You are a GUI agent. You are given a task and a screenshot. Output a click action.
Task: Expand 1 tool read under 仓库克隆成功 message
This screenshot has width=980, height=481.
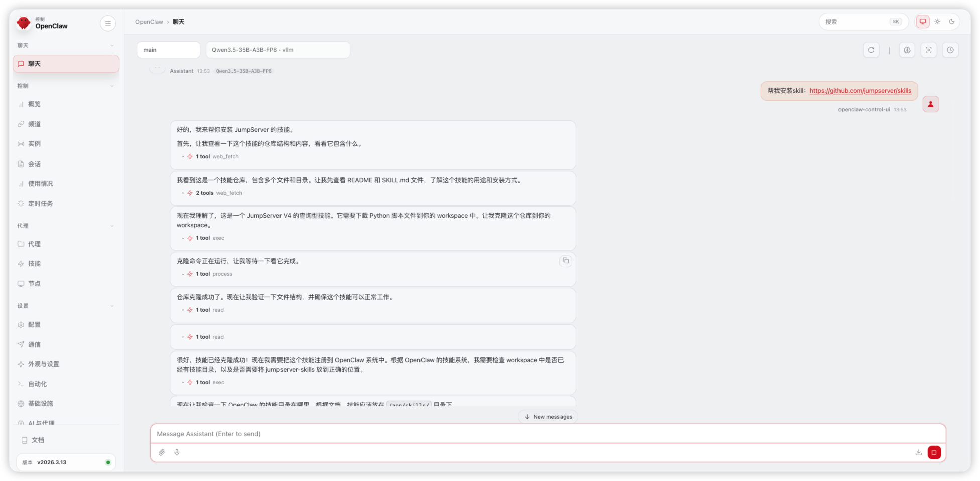click(203, 310)
